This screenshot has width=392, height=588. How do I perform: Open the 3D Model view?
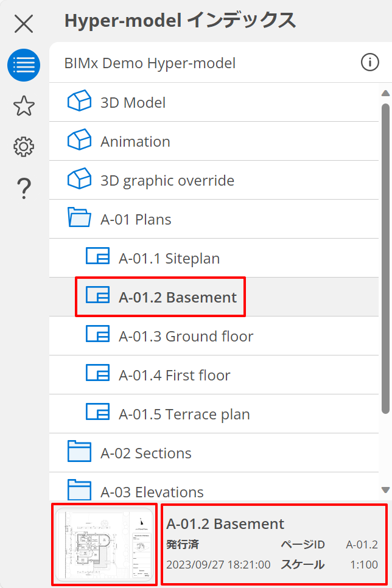133,102
